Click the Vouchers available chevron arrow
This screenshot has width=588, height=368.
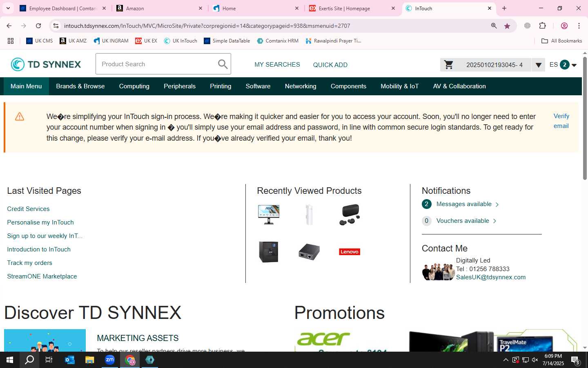pyautogui.click(x=494, y=221)
